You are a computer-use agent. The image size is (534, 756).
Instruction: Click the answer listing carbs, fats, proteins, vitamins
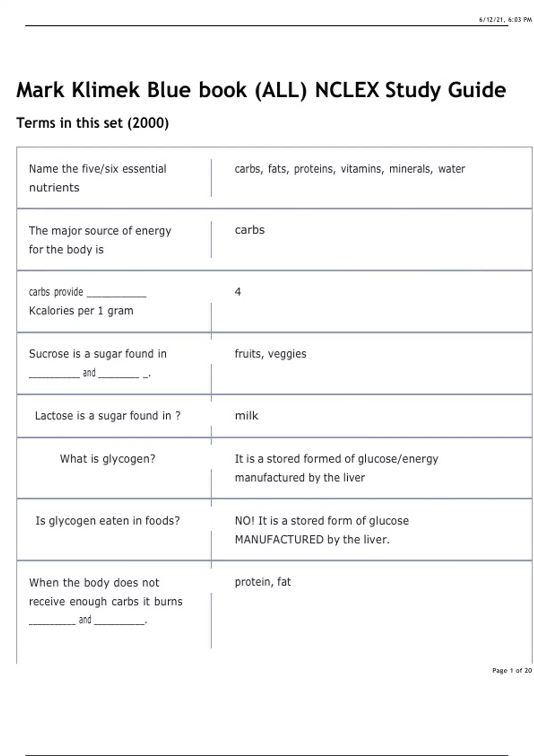pos(349,169)
